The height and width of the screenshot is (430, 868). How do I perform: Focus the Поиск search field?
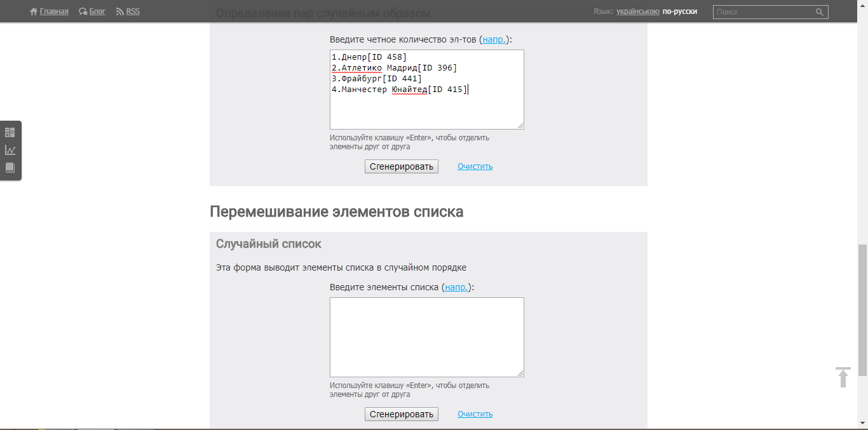pyautogui.click(x=763, y=12)
